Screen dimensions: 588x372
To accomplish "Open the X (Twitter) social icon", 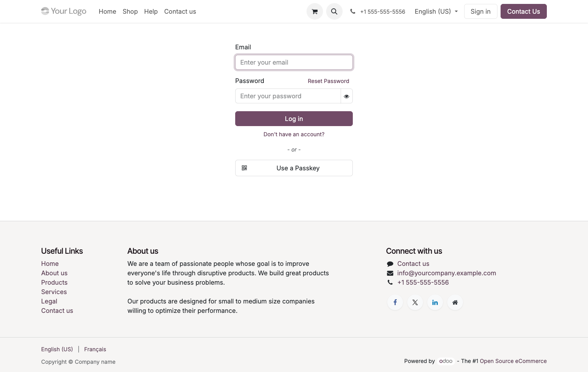I will coord(415,302).
